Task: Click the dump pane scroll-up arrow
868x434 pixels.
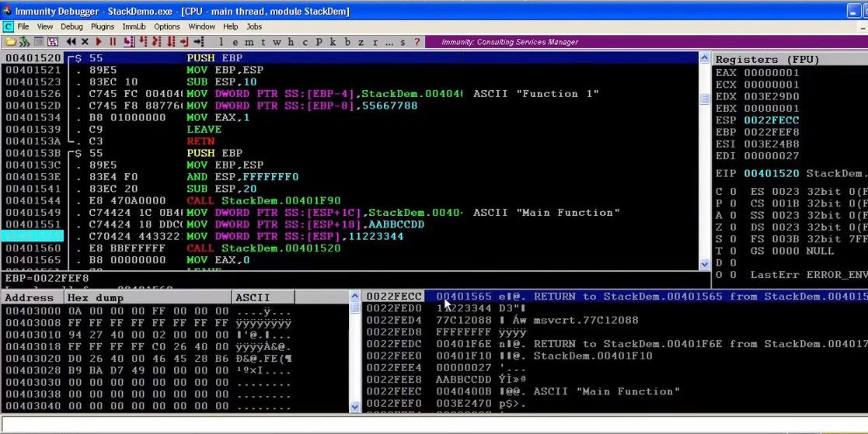Action: 355,297
